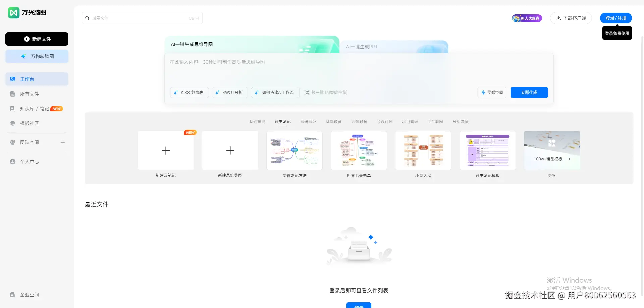Viewport: 644px width, 308px height.
Task: Select 工作台 in the sidebar
Action: pos(37,79)
